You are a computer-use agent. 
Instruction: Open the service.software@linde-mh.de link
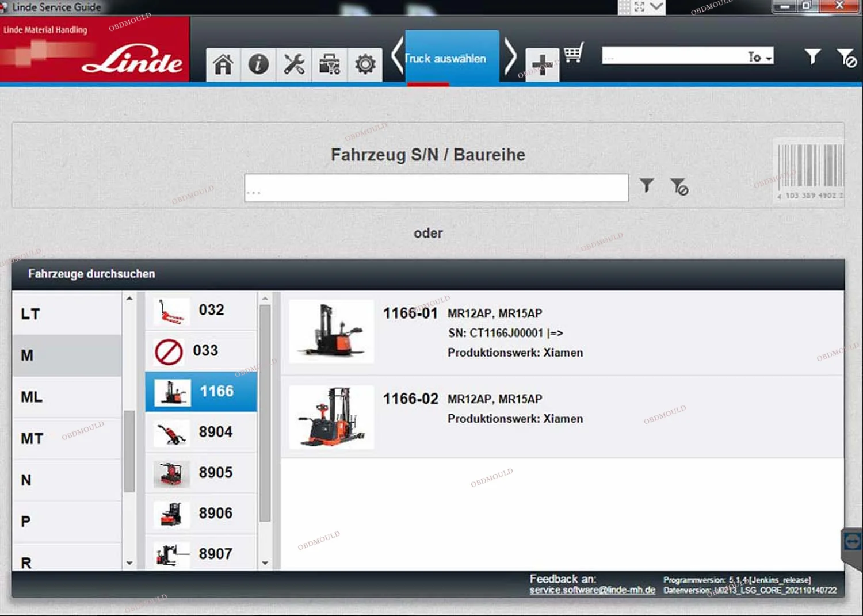pyautogui.click(x=592, y=590)
